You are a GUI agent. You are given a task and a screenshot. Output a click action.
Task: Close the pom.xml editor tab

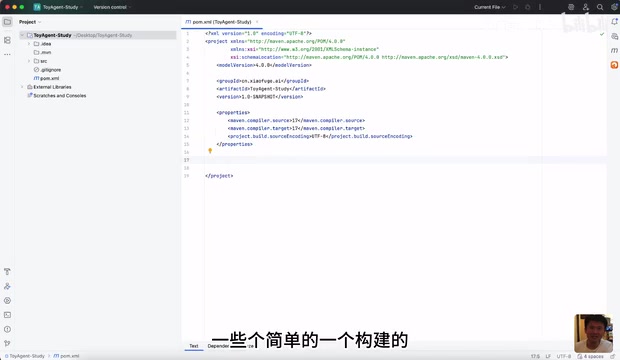(257, 22)
